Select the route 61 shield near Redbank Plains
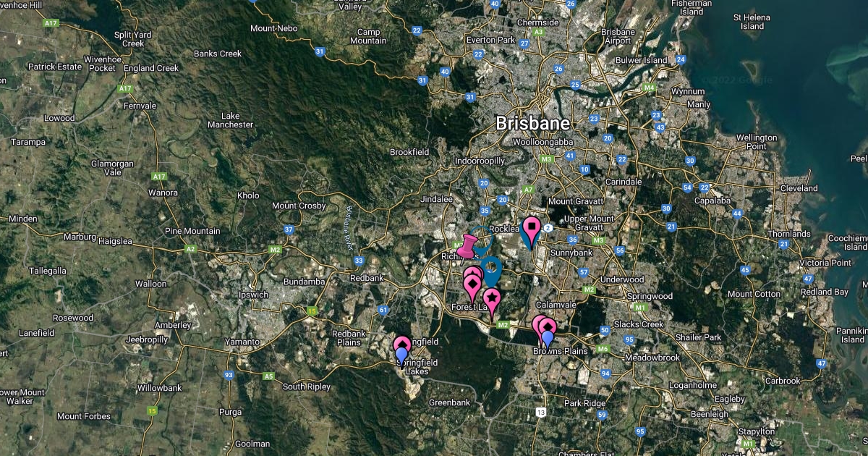 tap(383, 310)
